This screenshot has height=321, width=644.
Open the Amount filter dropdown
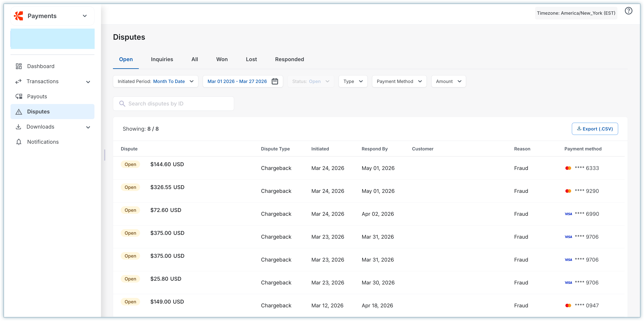[x=448, y=82]
